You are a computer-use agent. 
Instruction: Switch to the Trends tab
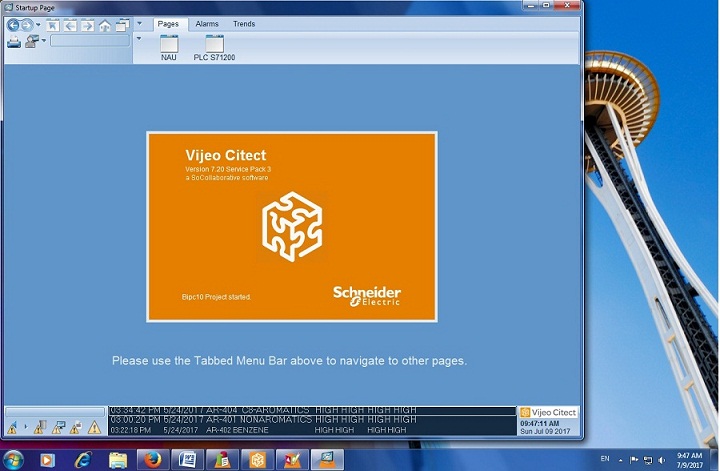(x=244, y=24)
